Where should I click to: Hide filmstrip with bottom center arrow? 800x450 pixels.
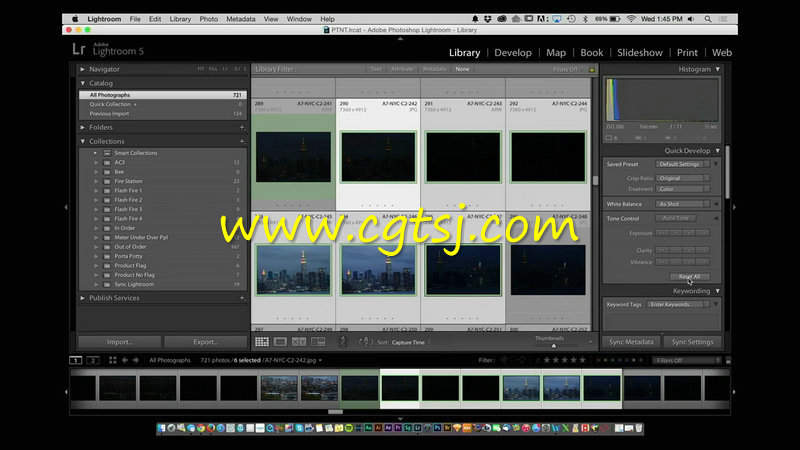[x=400, y=418]
